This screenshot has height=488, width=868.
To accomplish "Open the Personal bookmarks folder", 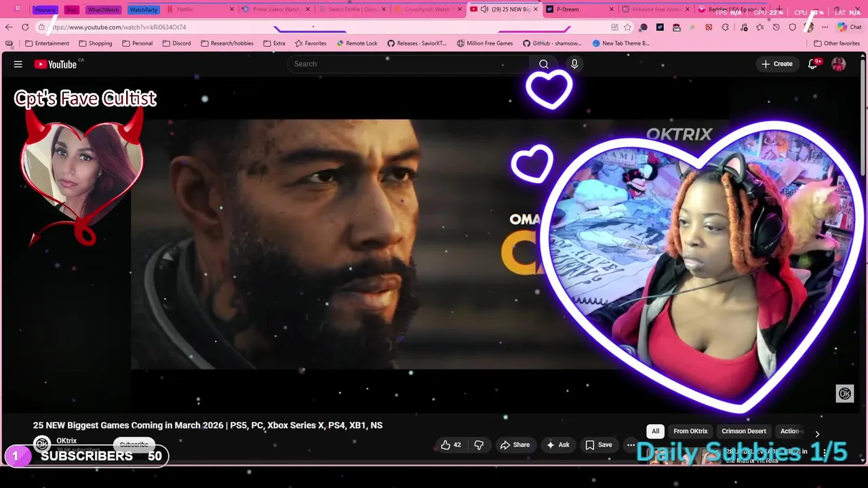I will tap(138, 43).
